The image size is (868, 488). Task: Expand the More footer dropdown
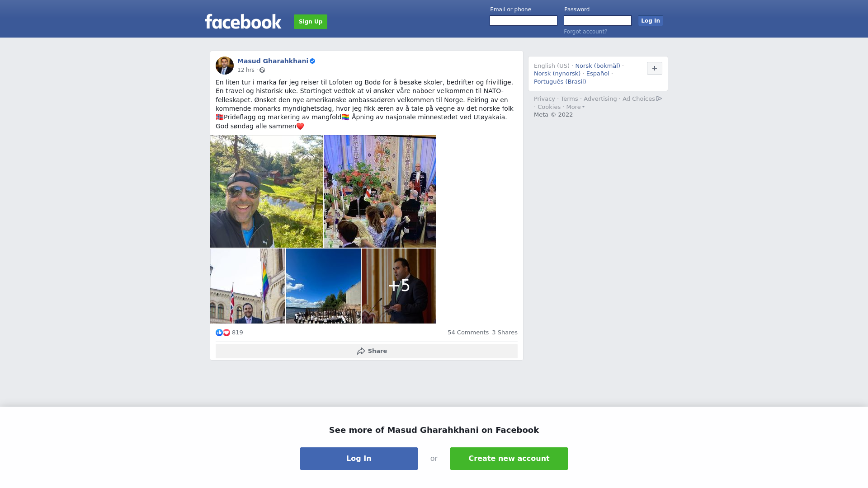576,107
